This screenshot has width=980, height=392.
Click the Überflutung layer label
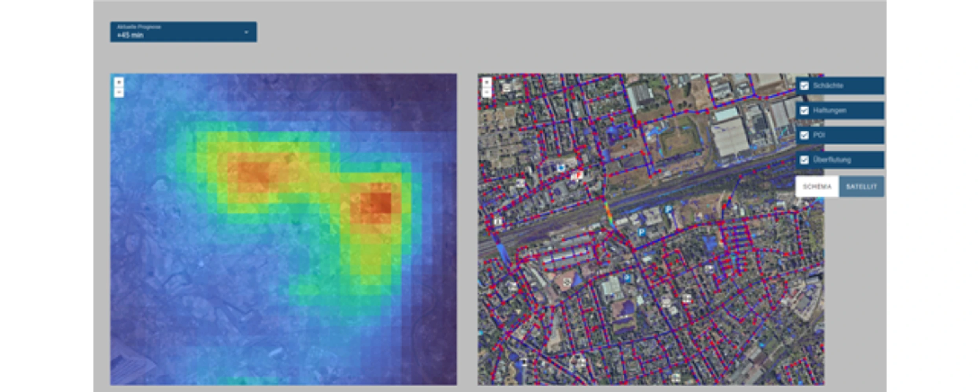tap(832, 160)
